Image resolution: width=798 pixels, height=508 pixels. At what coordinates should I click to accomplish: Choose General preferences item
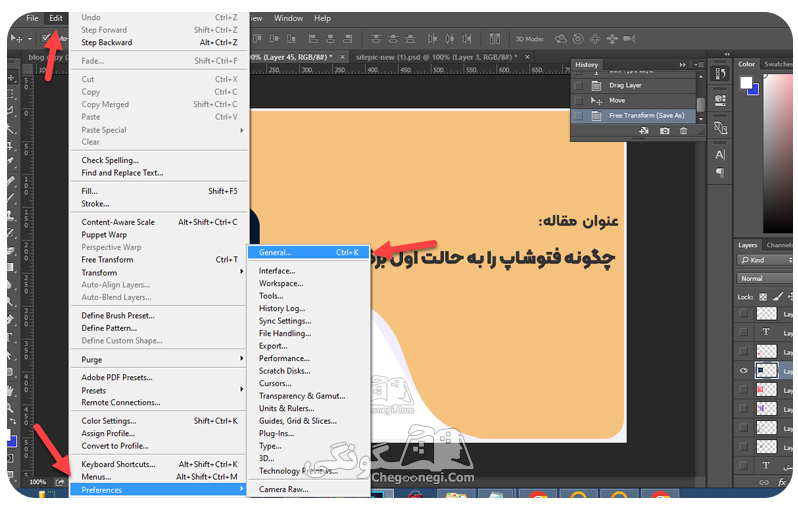pos(308,252)
